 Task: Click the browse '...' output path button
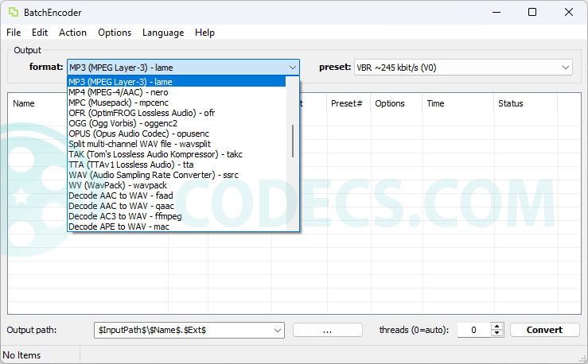[327, 330]
